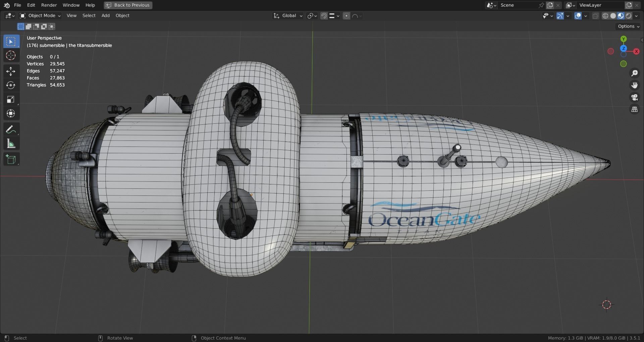Open Global transform orientation dropdown
Image resolution: width=644 pixels, height=342 pixels.
288,16
